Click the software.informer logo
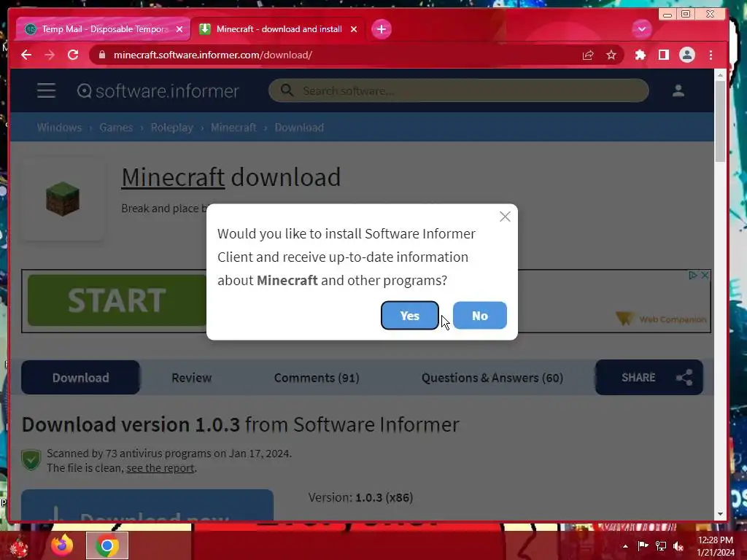 coord(158,90)
